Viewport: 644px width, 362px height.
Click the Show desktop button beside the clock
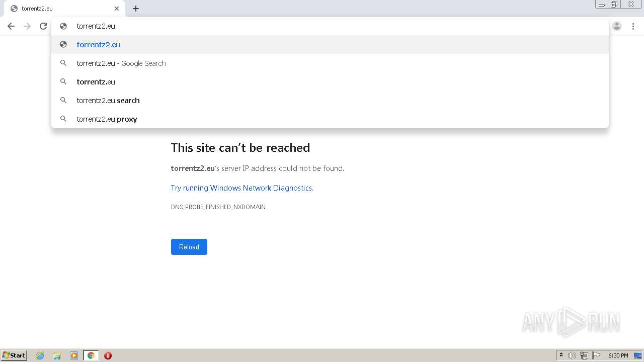[638, 355]
